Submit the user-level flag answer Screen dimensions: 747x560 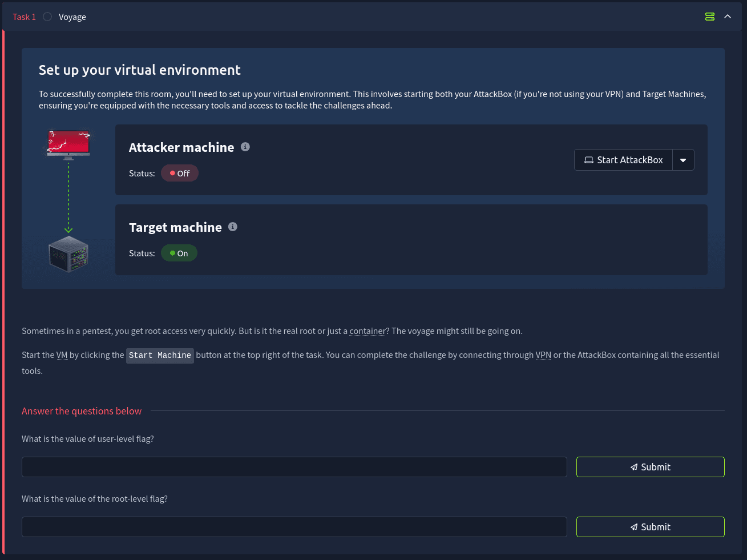tap(650, 467)
